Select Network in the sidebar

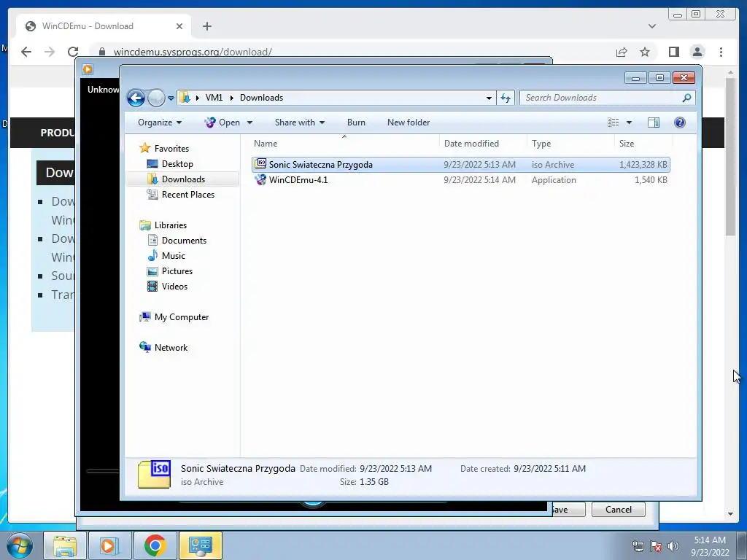coord(171,348)
